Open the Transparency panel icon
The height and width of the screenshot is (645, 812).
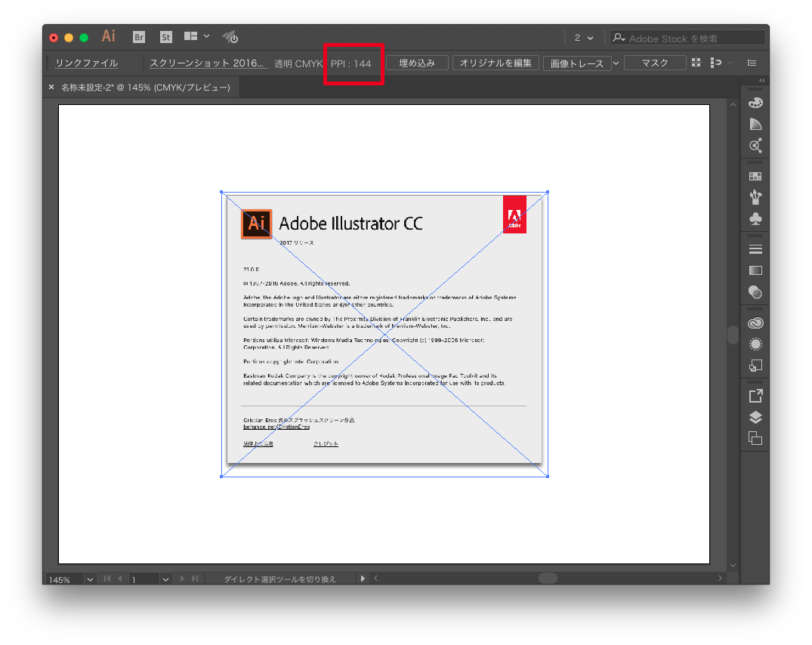pos(755,292)
